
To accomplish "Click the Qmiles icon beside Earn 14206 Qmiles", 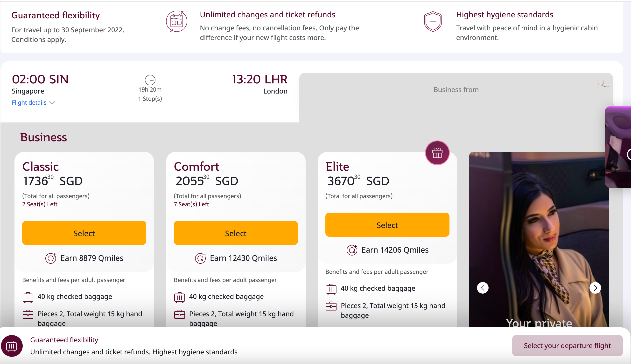I will pos(352,250).
